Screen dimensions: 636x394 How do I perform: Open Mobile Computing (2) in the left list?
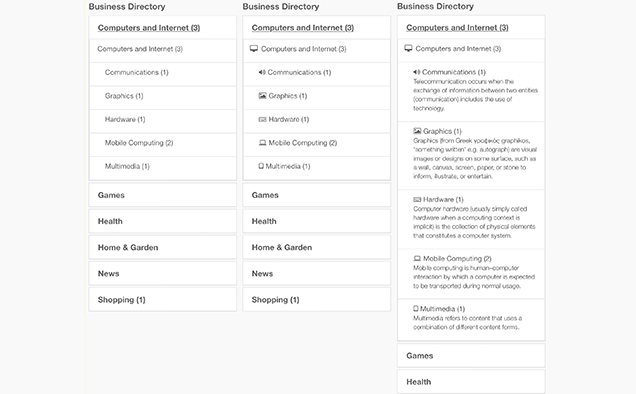coord(139,143)
